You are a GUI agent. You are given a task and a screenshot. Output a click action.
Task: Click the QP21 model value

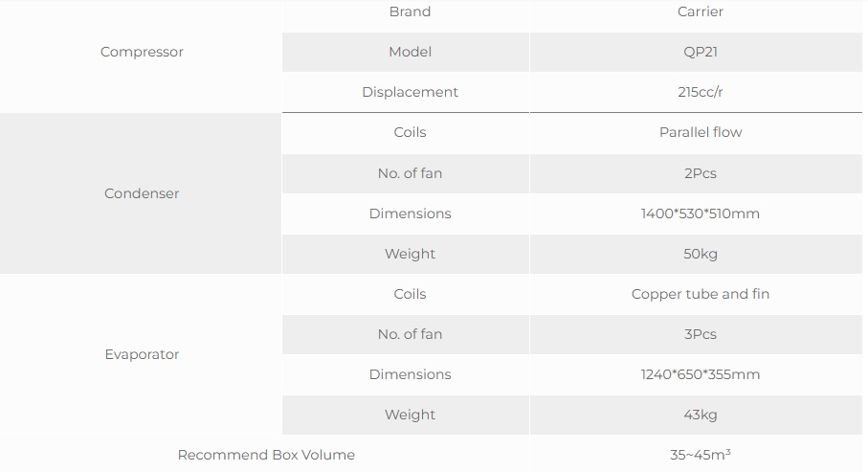[x=700, y=52]
